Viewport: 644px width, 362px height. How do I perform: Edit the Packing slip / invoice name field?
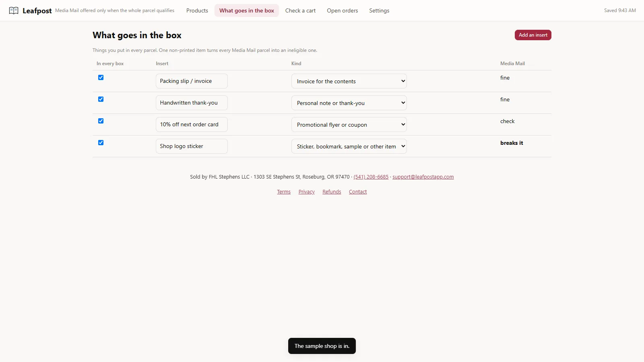pyautogui.click(x=192, y=81)
